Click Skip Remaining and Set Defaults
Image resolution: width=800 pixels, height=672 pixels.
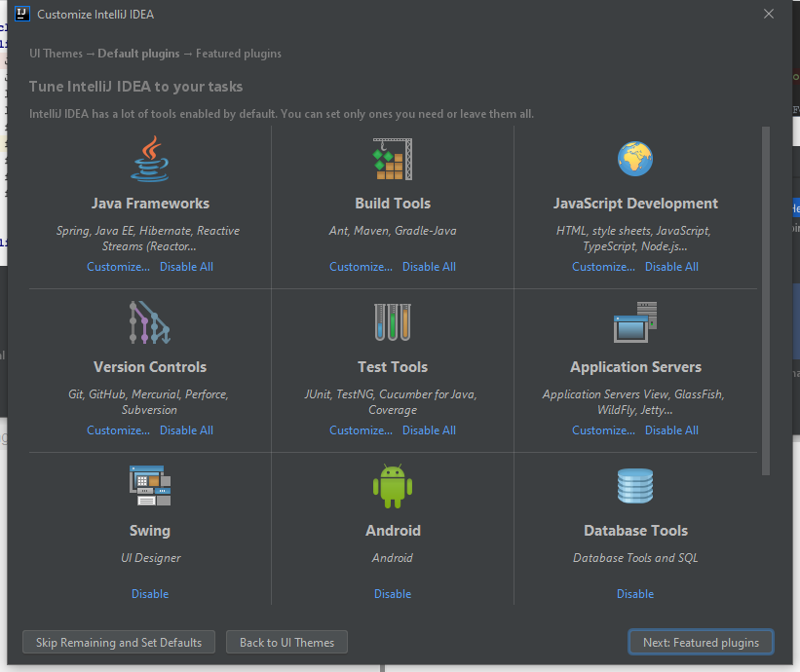119,643
